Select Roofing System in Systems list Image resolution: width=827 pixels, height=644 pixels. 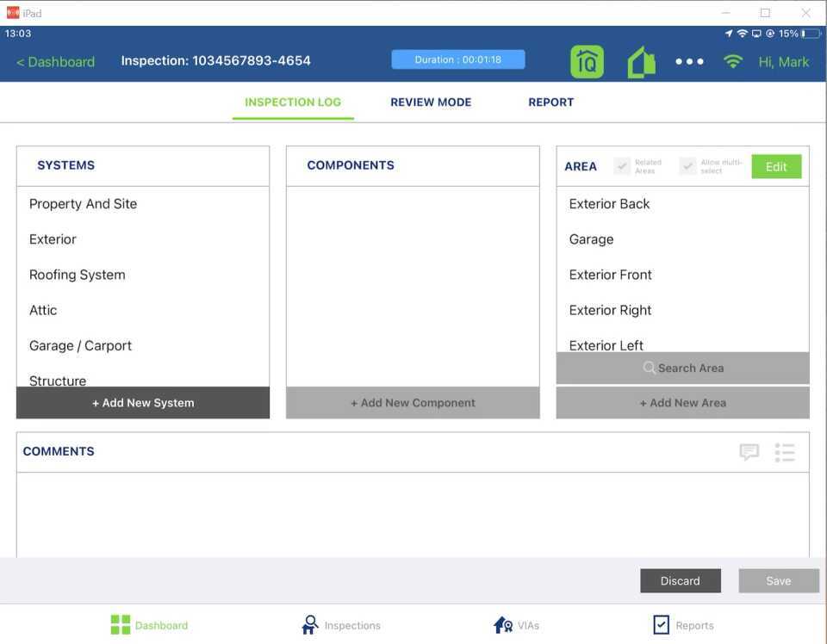pos(78,275)
